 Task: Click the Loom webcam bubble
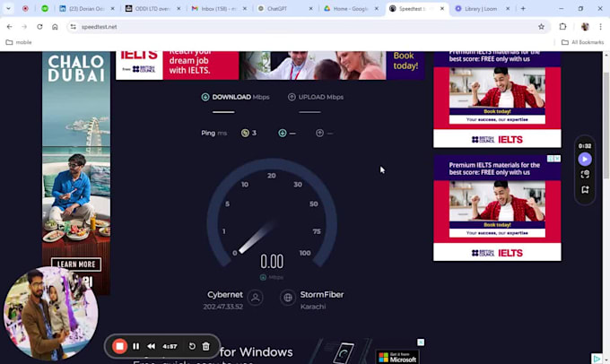tap(50, 314)
